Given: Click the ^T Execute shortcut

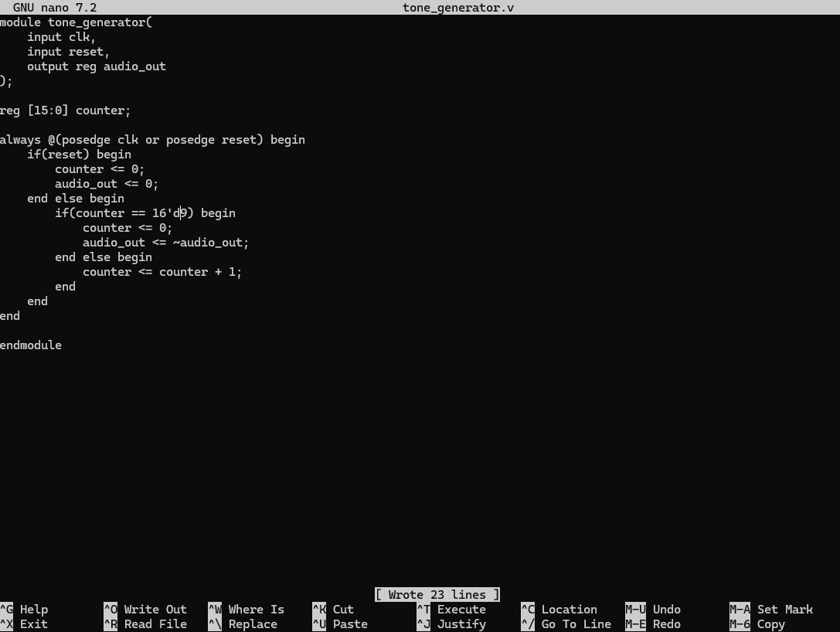Looking at the screenshot, I should [451, 610].
